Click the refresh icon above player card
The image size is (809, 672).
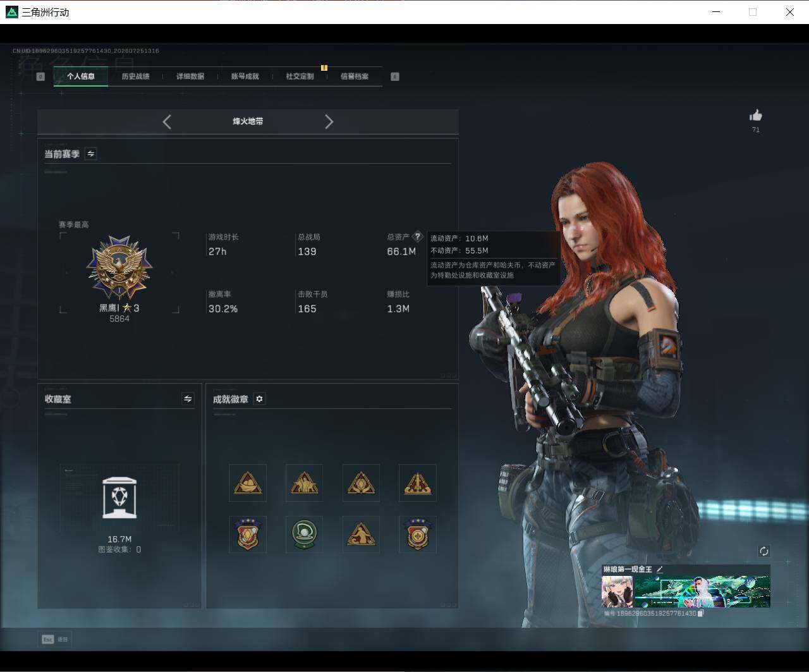tap(763, 551)
